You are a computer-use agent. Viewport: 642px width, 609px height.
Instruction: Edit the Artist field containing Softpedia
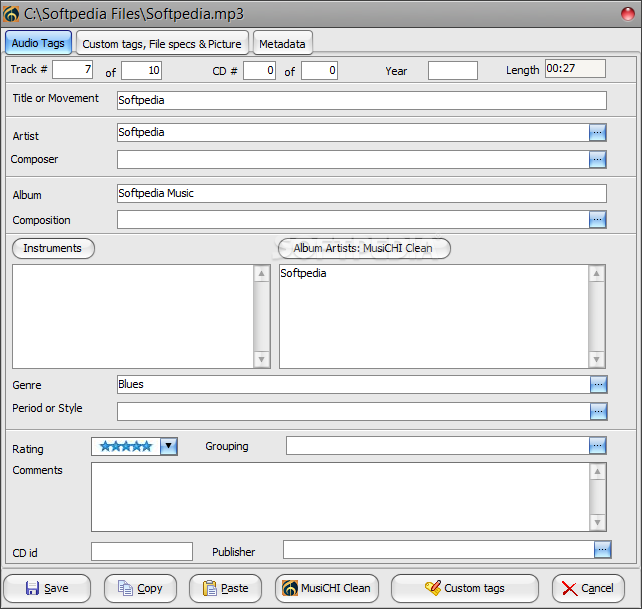(x=353, y=133)
